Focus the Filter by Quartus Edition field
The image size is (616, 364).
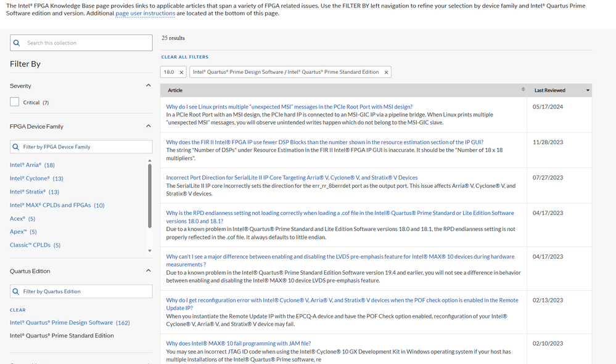[x=85, y=291]
